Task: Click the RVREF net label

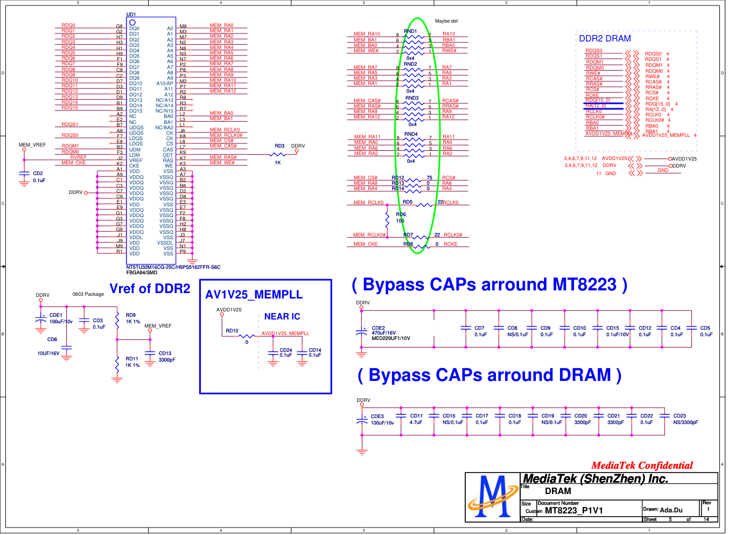Action: click(x=79, y=157)
